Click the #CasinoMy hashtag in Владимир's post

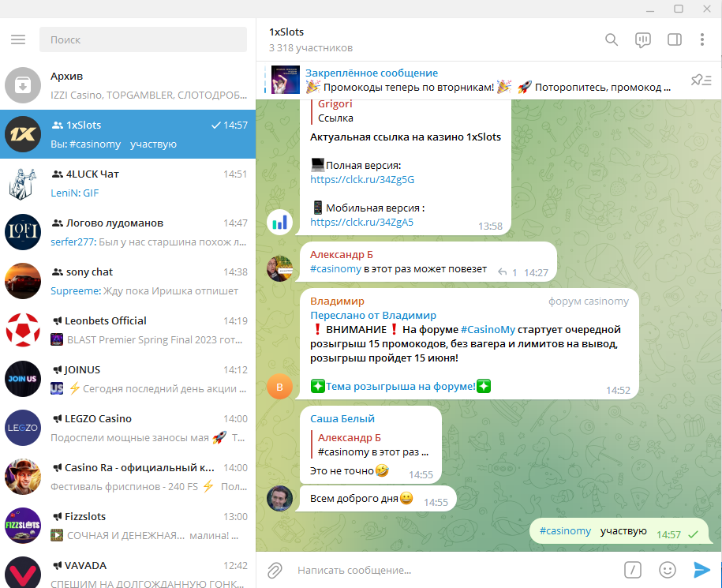pyautogui.click(x=488, y=330)
